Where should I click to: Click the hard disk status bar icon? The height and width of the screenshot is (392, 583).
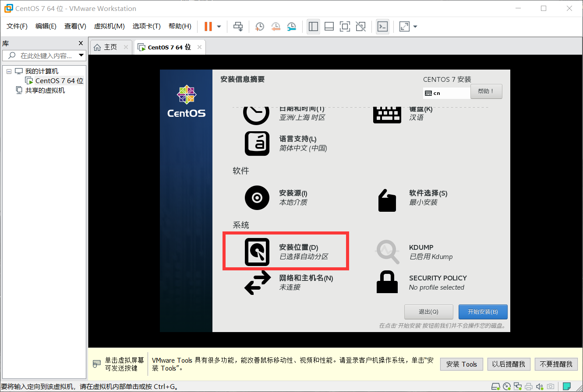[496, 387]
